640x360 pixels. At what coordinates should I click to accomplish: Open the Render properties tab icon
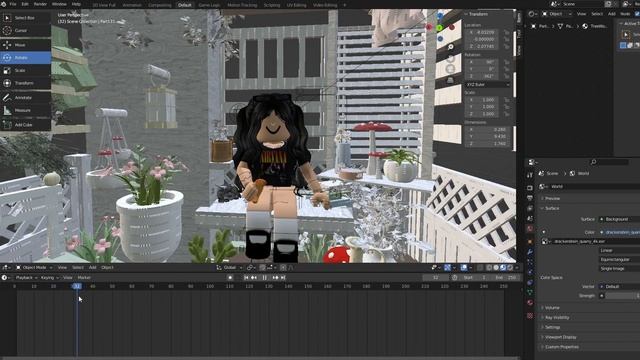pos(530,188)
